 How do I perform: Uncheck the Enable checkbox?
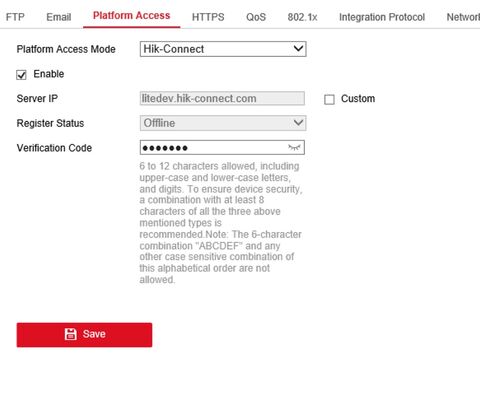point(21,75)
